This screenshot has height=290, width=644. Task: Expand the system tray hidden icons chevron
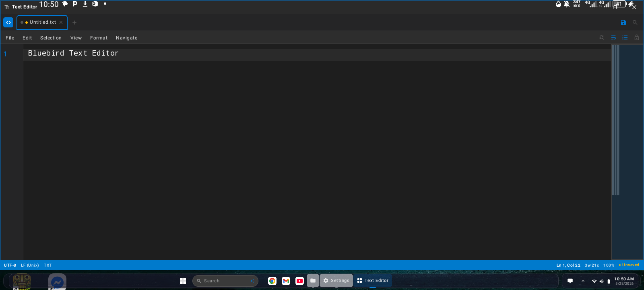click(x=583, y=281)
